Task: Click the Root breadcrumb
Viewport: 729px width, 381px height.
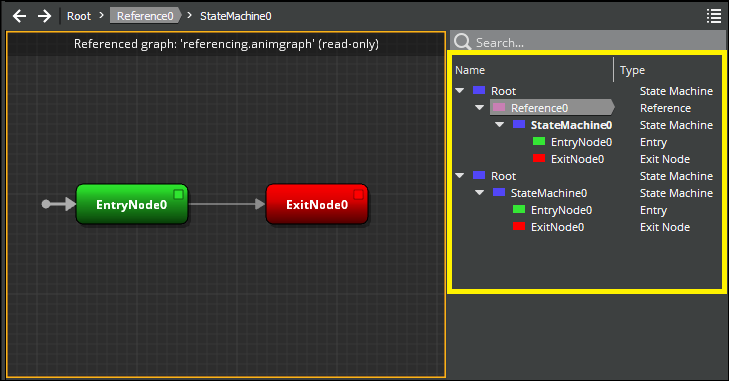Action: (x=79, y=16)
